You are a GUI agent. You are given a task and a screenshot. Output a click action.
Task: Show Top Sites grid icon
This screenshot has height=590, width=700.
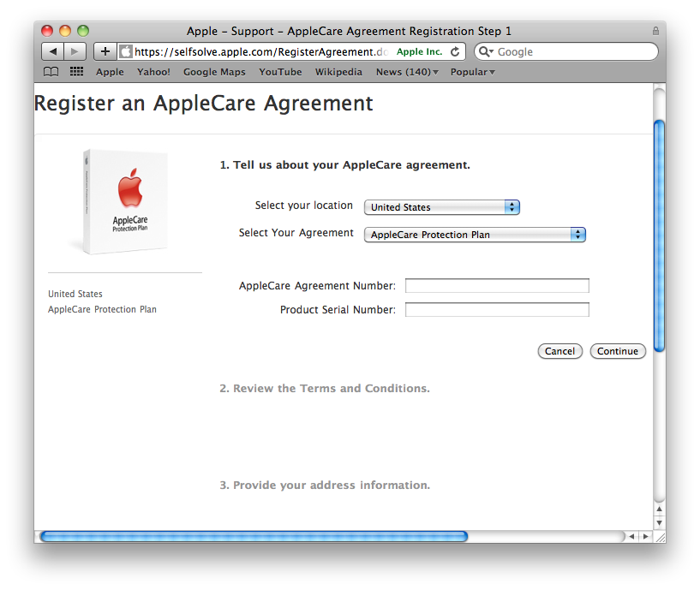click(76, 71)
